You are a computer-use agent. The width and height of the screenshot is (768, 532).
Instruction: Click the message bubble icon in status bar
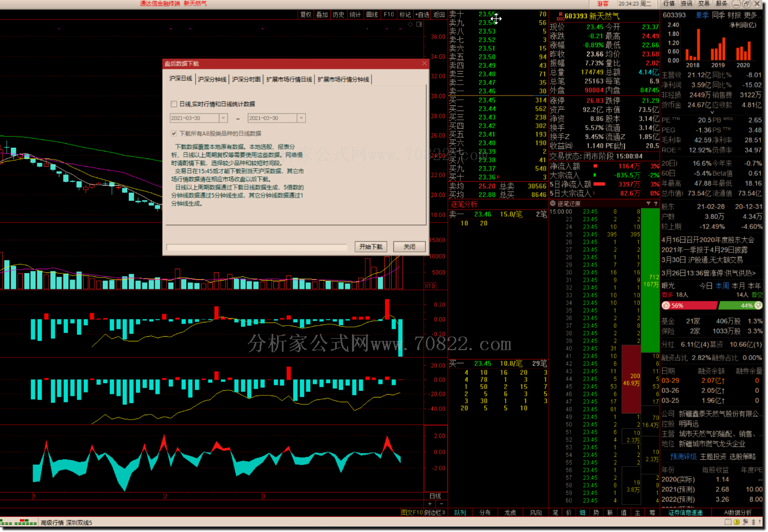[746, 522]
